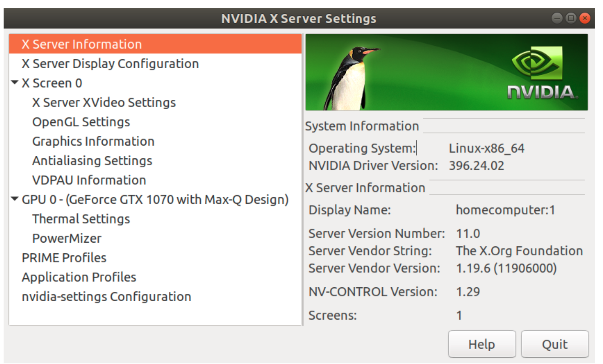Collapse the X Screen 0 tree node
This screenshot has width=603, height=364.
(15, 82)
